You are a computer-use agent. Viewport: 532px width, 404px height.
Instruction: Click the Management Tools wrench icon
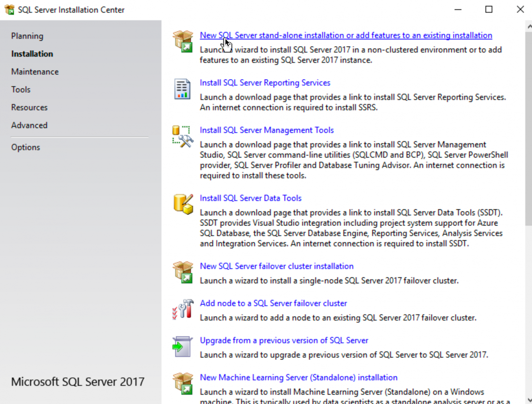(183, 136)
